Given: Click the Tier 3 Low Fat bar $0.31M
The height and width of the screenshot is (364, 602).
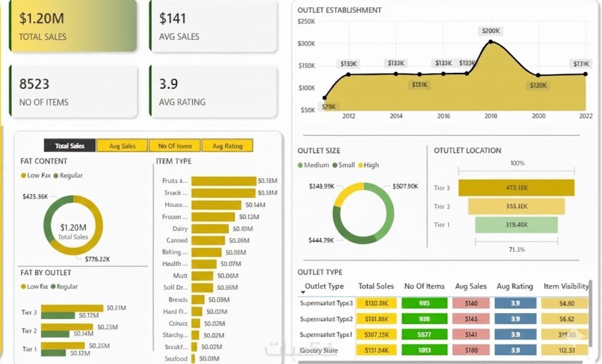Looking at the screenshot, I should (x=72, y=308).
